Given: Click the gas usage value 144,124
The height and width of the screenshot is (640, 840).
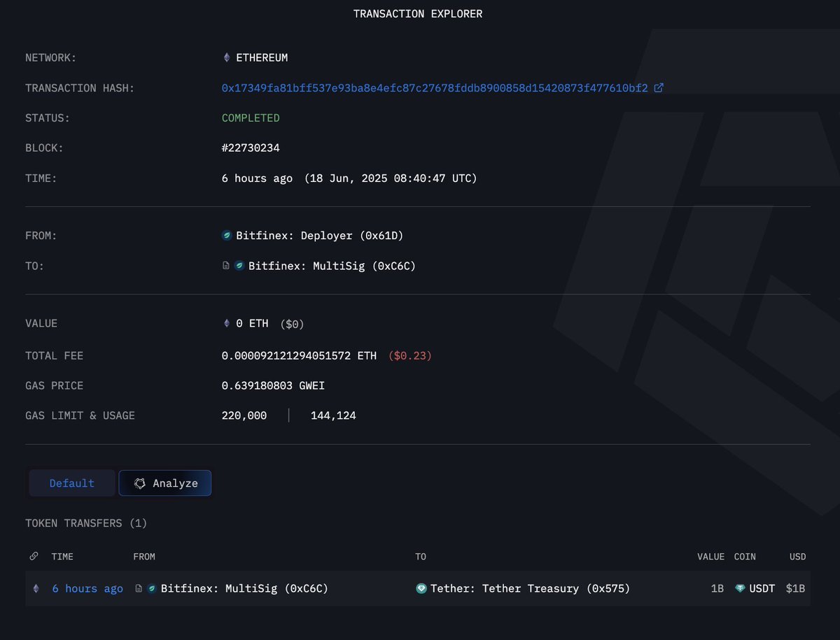Looking at the screenshot, I should (x=333, y=415).
